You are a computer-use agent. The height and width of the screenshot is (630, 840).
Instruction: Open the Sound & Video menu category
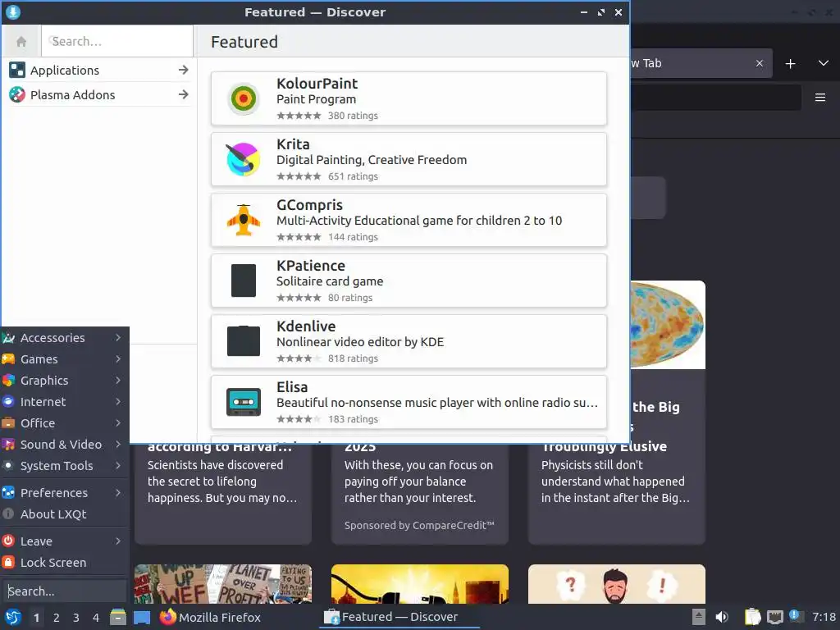(64, 444)
